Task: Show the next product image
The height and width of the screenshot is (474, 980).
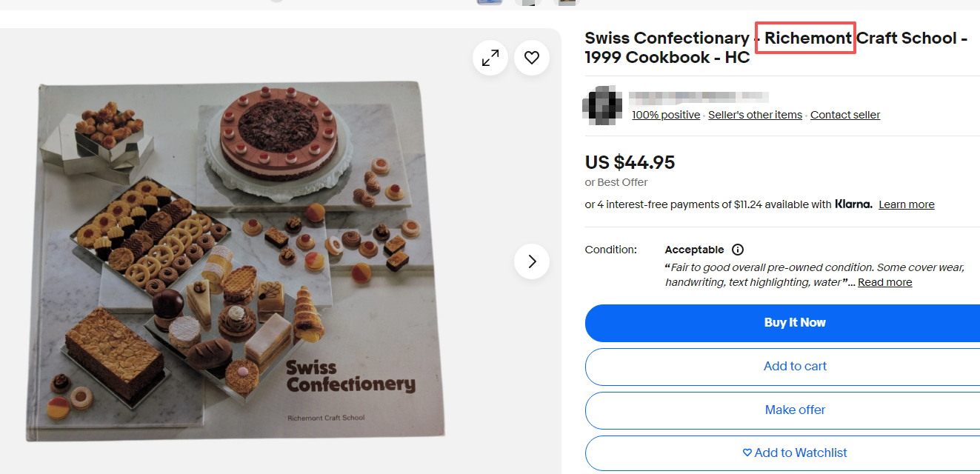Action: [532, 261]
